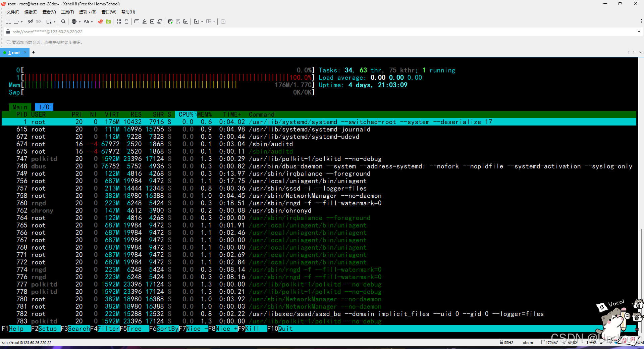This screenshot has width=644, height=349.
Task: Click the box-with-arrow transfer icon in the toolbar
Action: [152, 21]
